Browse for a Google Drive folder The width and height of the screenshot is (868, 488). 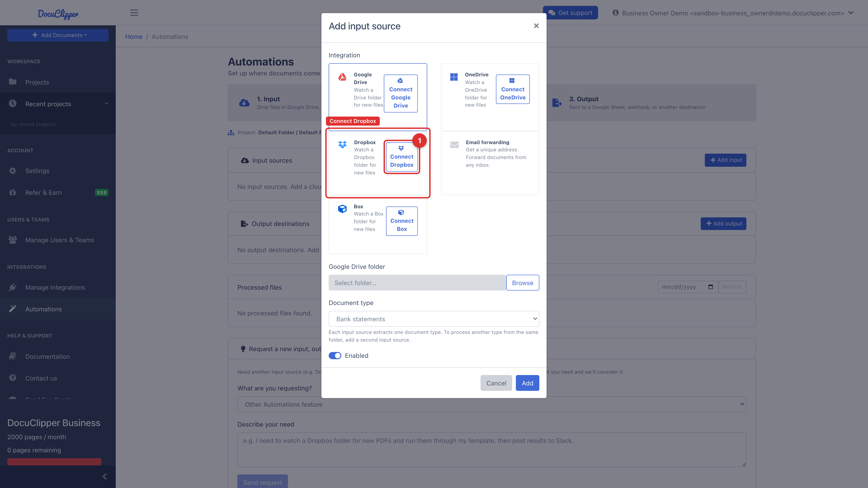click(x=522, y=283)
